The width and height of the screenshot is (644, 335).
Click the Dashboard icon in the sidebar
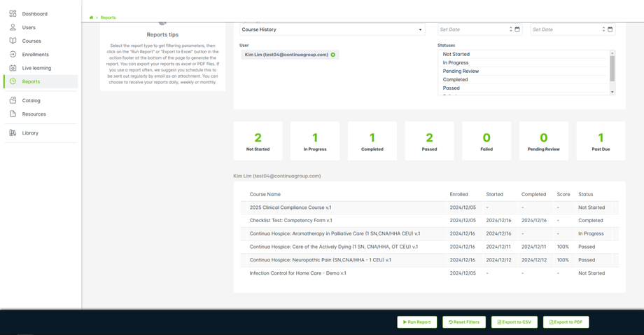pyautogui.click(x=13, y=14)
